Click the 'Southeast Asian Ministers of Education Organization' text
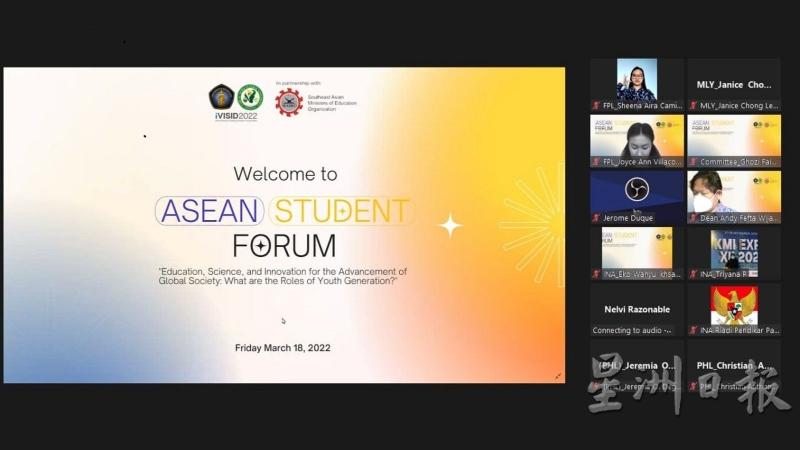 (x=332, y=103)
